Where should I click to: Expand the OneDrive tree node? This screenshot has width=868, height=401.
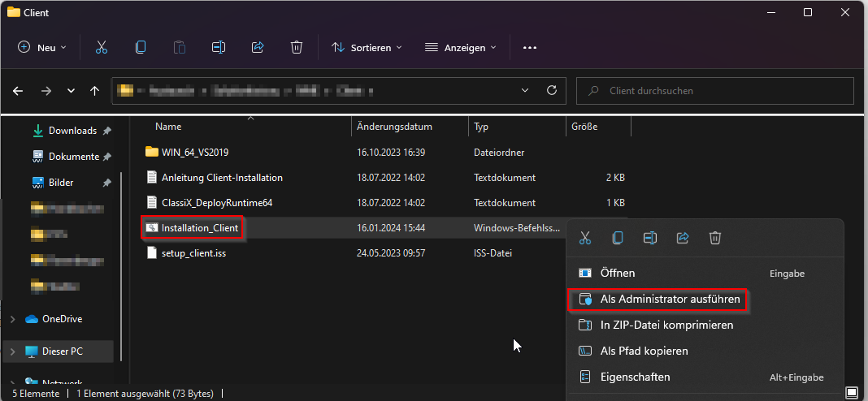pyautogui.click(x=12, y=319)
